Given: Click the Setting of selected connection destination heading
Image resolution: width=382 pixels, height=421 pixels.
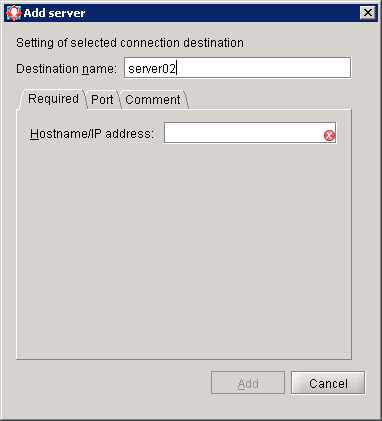Looking at the screenshot, I should click(x=130, y=43).
